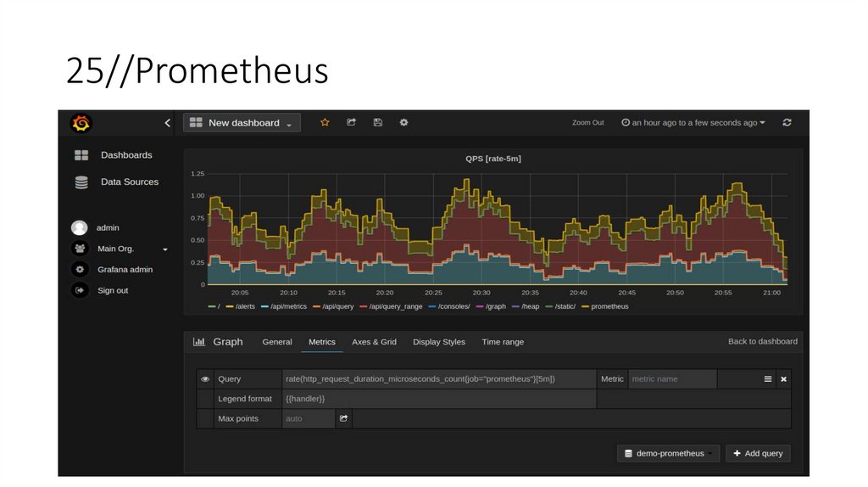
Task: Toggle the /graph legend series
Action: [x=491, y=306]
